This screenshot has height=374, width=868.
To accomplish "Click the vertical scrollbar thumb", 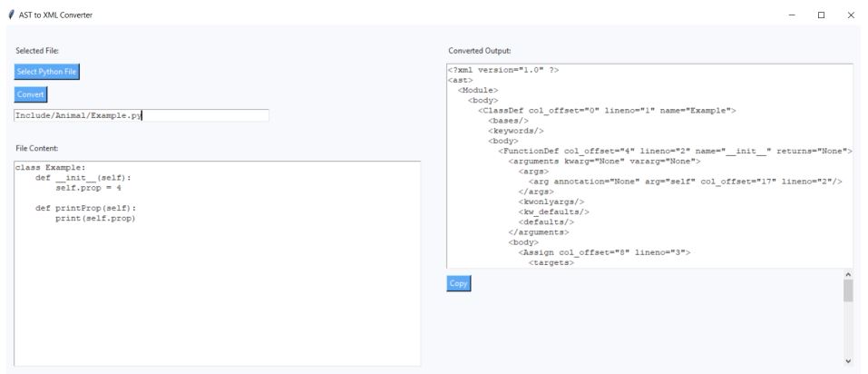I will pos(848,290).
